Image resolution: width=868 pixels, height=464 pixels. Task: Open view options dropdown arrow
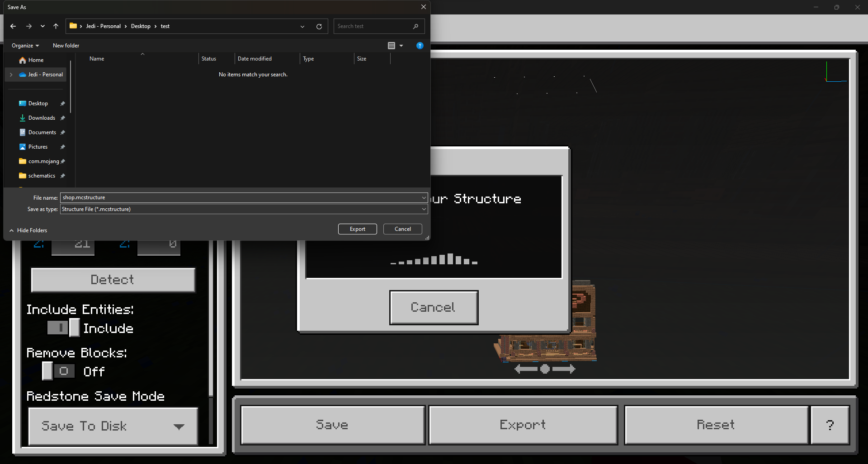pos(401,46)
